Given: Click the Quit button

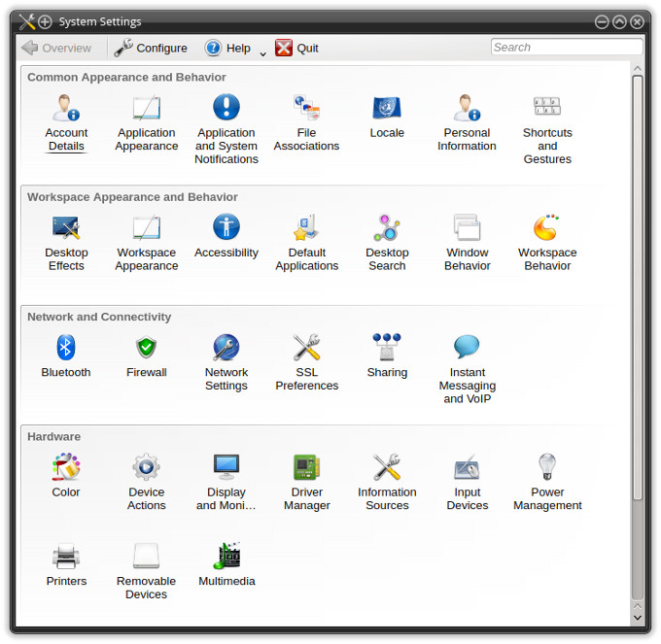Looking at the screenshot, I should pos(296,48).
